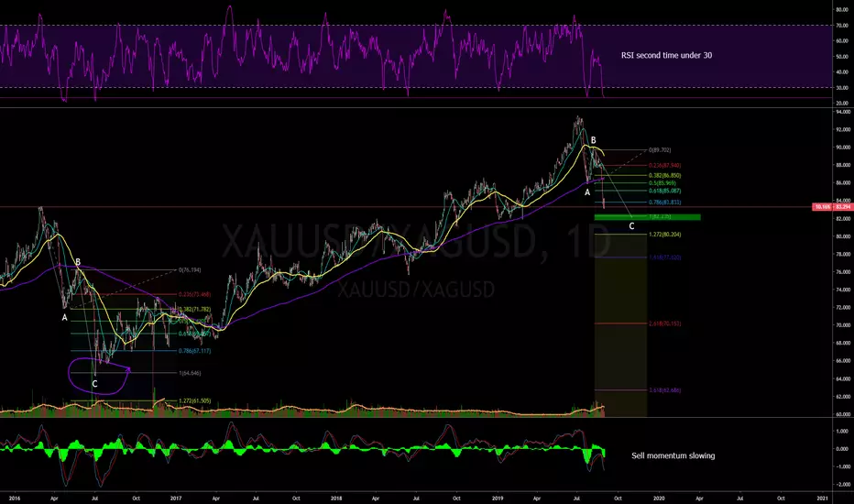854x504 pixels.
Task: Select the current price label 83.294
Action: [843, 207]
